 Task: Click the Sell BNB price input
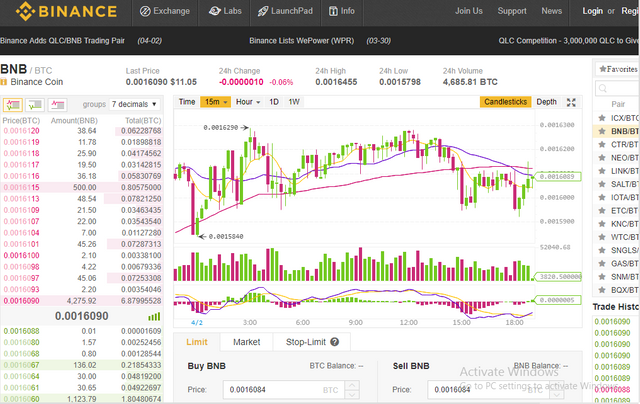[x=488, y=390]
